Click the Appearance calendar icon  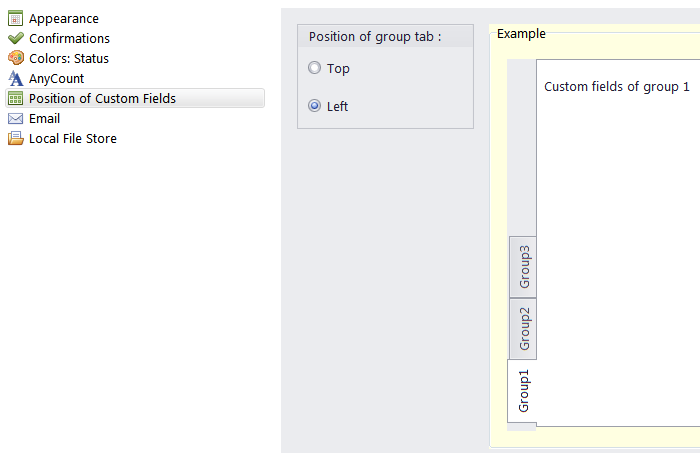click(x=16, y=18)
